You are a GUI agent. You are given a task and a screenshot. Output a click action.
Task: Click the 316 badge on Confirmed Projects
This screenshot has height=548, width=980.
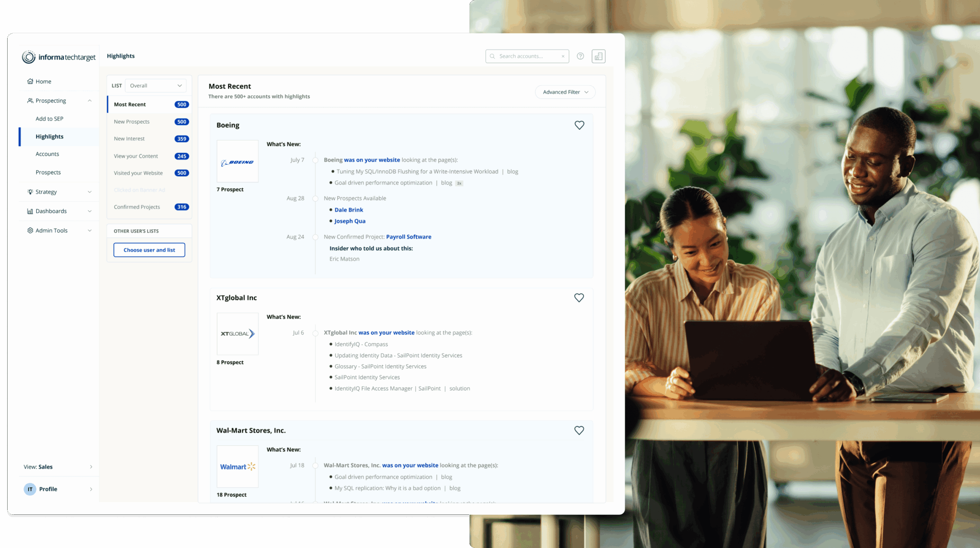point(182,207)
